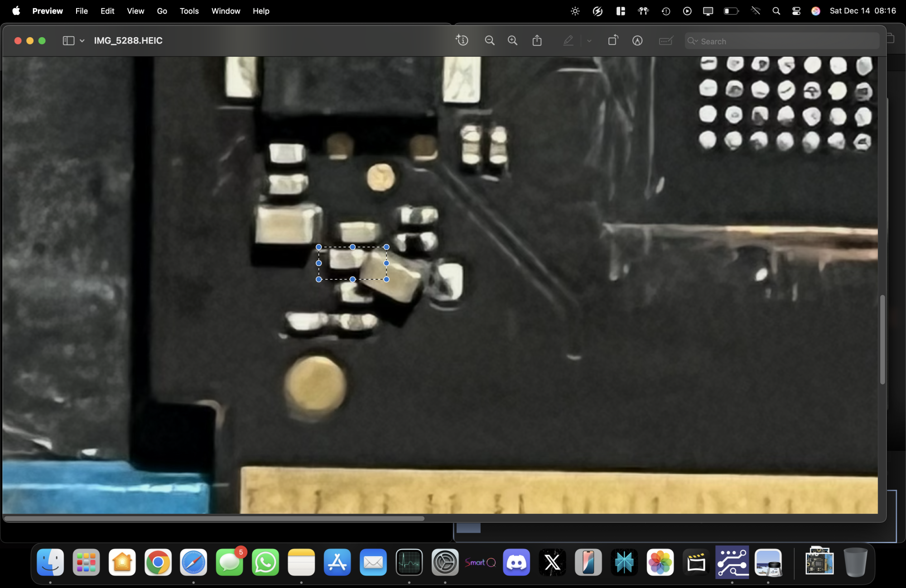Expand the highlight color dropdown arrow

(589, 41)
